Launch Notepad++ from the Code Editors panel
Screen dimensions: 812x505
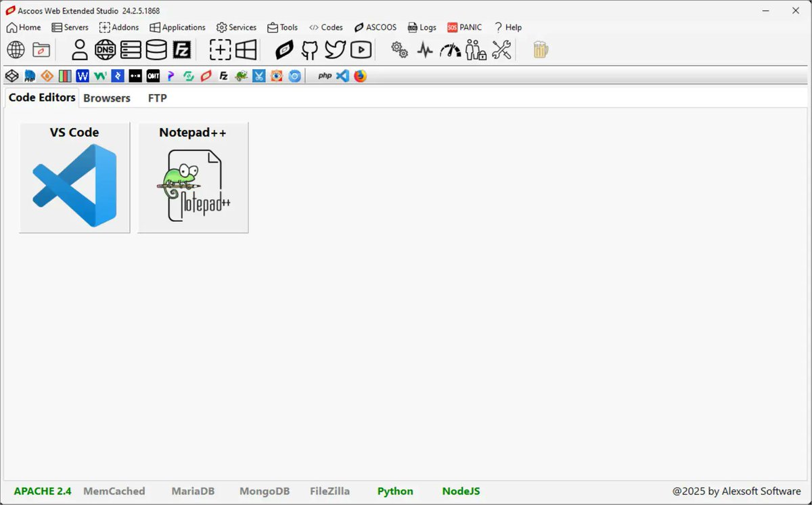coord(192,177)
